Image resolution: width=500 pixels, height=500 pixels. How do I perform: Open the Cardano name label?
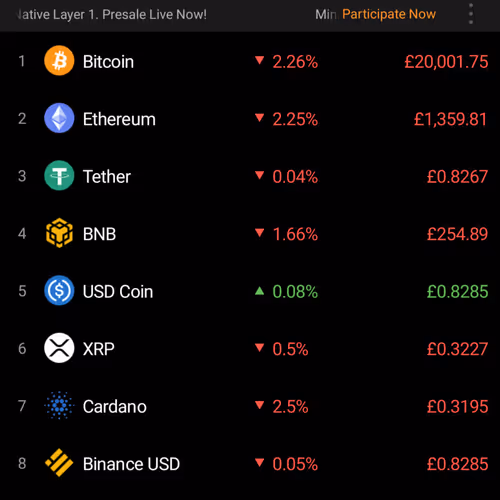click(x=115, y=406)
